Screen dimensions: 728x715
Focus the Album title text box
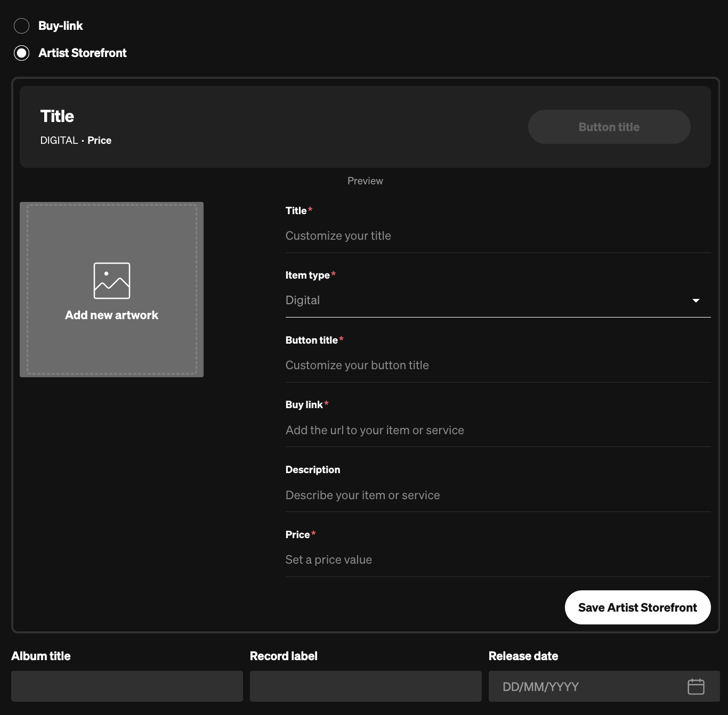pyautogui.click(x=127, y=686)
